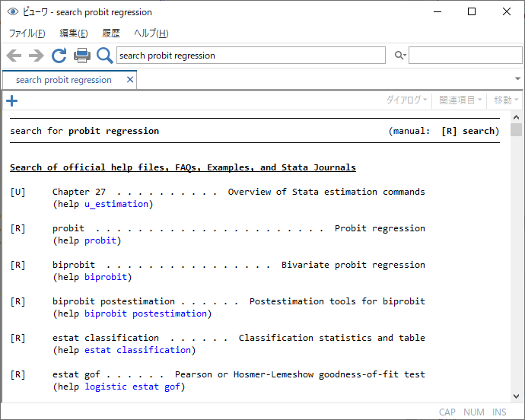Screen dimensions: 525x420
Task: Expand the tab list dropdown arrow
Action: click(517, 79)
